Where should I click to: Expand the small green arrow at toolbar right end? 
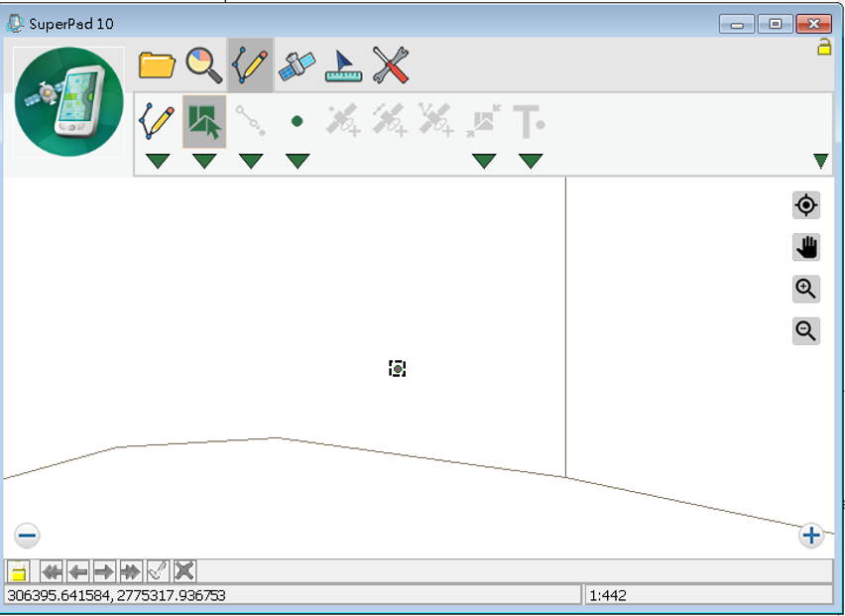click(x=821, y=161)
